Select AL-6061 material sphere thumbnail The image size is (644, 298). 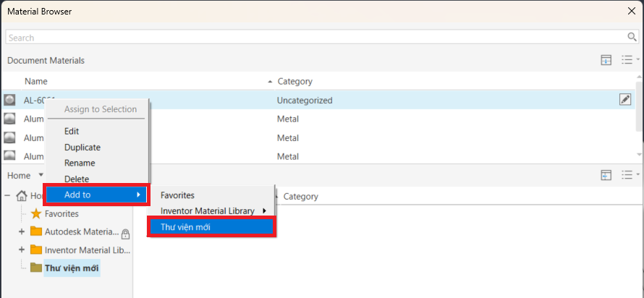9,100
